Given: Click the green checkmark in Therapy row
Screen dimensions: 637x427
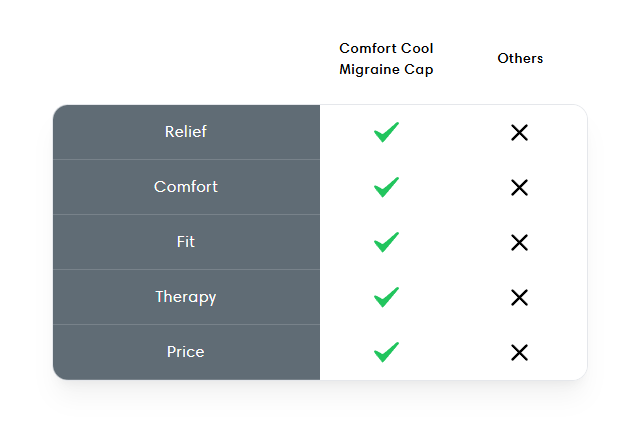Looking at the screenshot, I should tap(386, 297).
